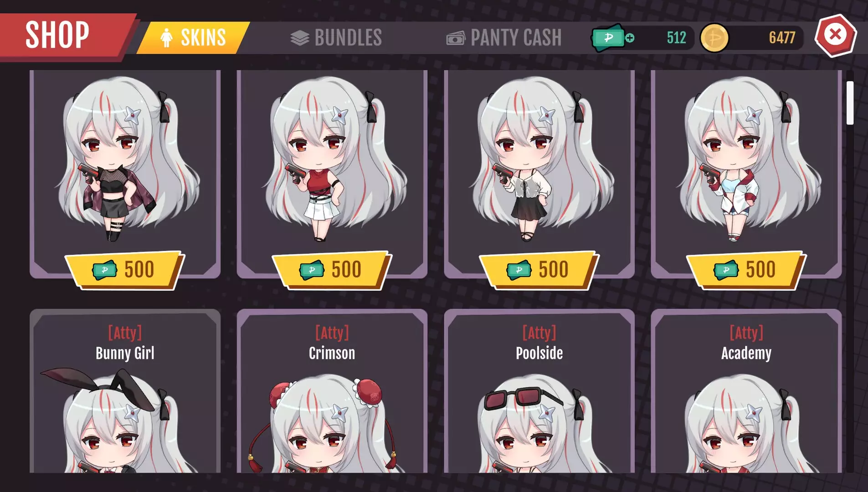The image size is (868, 492).
Task: Click the stacked layers icon beside Bundles
Action: tap(299, 38)
